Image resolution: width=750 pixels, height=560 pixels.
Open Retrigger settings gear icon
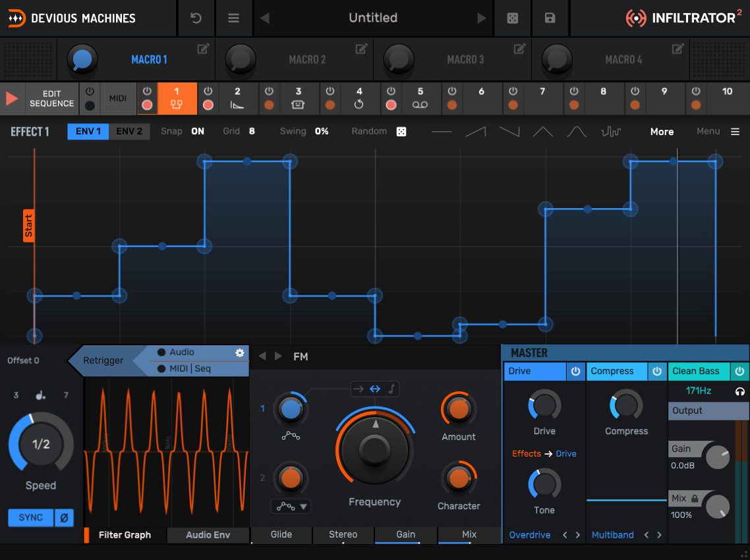240,353
